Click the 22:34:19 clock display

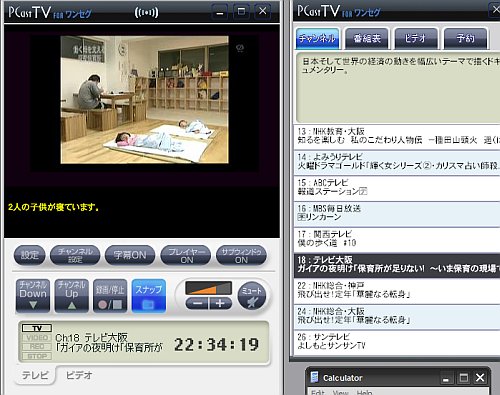pos(216,344)
